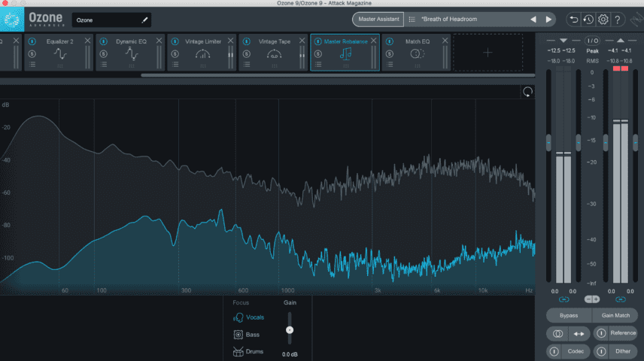The height and width of the screenshot is (361, 644).
Task: Solo the Vintage Tape module
Action: click(x=247, y=54)
